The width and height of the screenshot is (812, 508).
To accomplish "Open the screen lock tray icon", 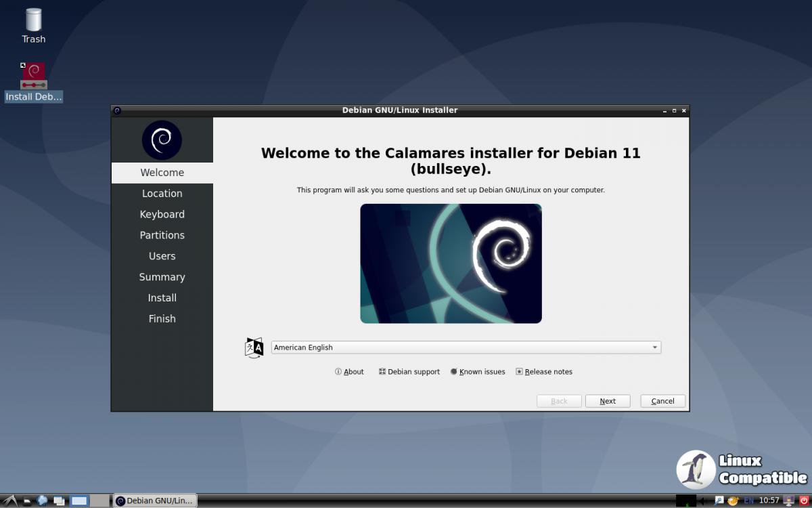I will (787, 501).
